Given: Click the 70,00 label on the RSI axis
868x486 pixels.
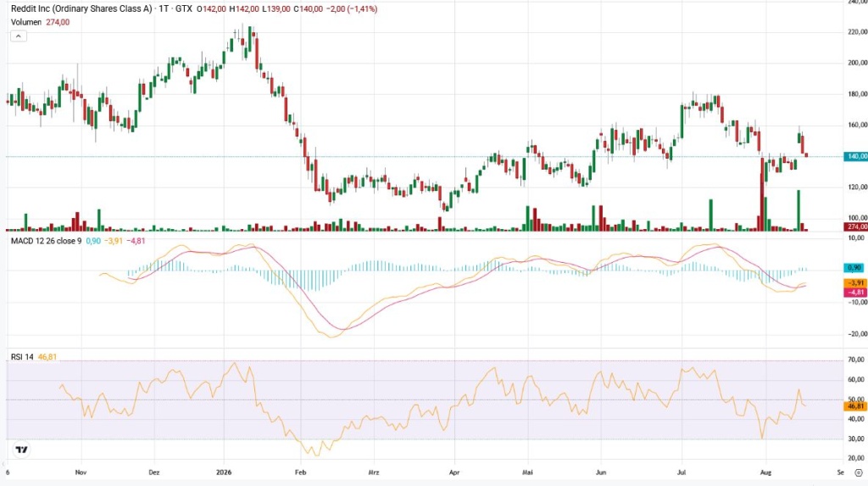Looking at the screenshot, I should [x=856, y=360].
